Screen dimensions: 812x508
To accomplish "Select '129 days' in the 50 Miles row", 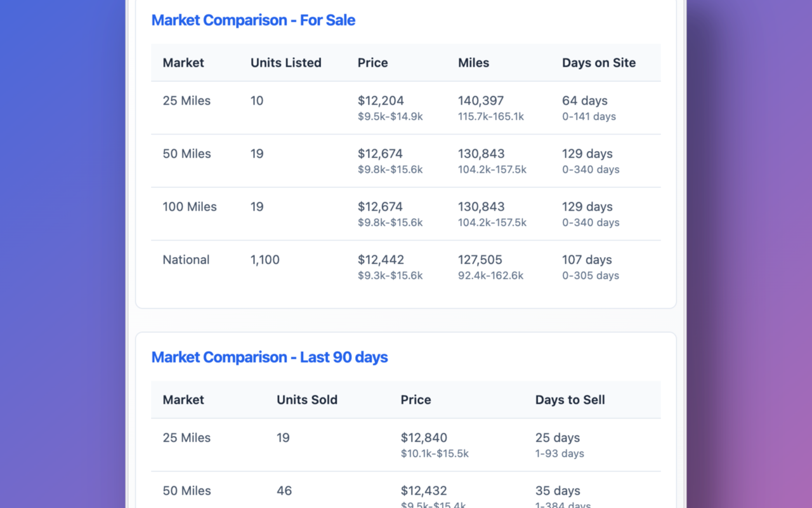I will pyautogui.click(x=587, y=154).
